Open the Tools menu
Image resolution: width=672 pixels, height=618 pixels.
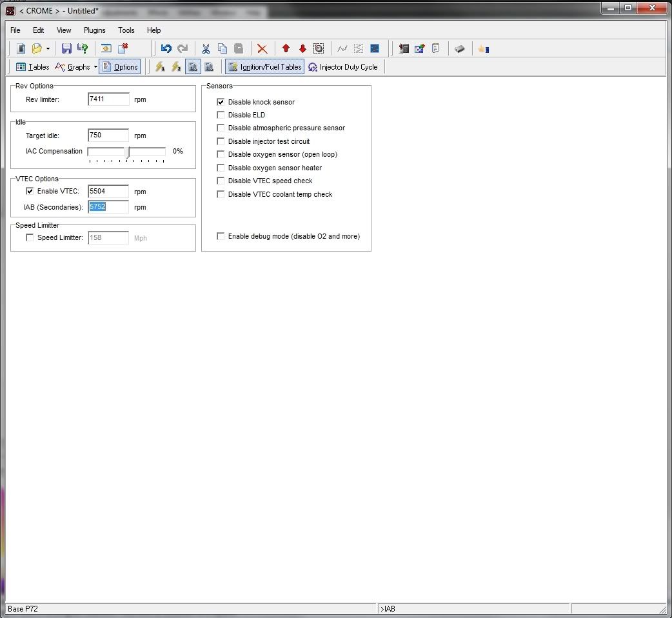126,30
